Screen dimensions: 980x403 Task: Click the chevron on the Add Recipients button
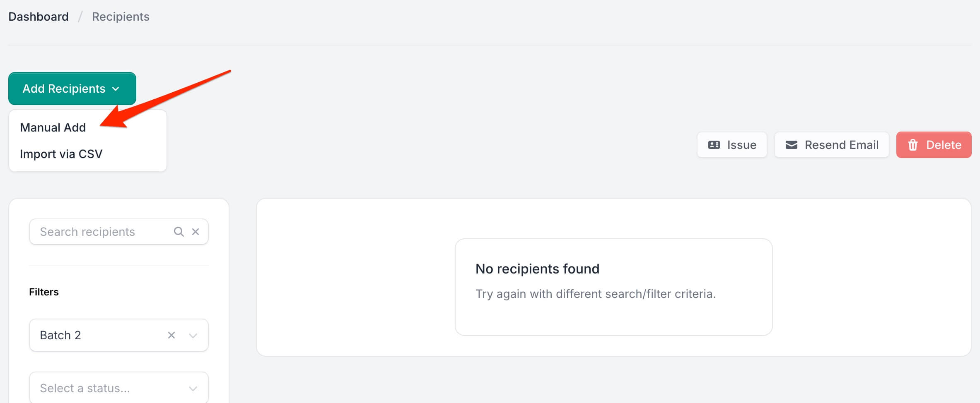pos(116,89)
